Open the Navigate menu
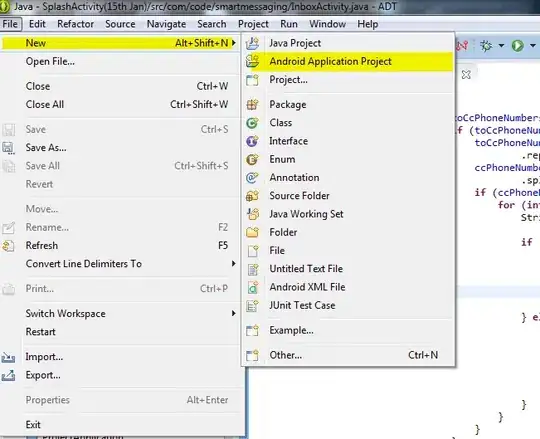The height and width of the screenshot is (439, 540). click(x=166, y=24)
